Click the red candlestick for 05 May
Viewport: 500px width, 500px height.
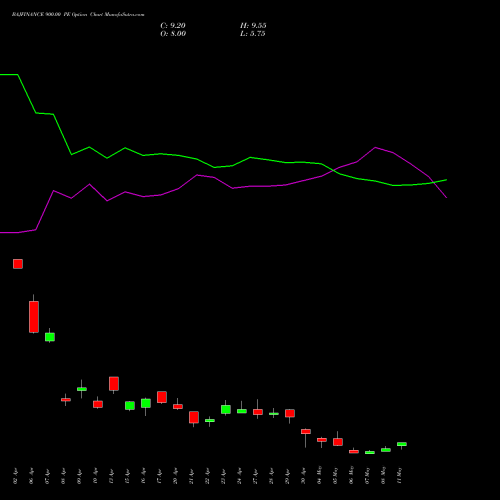(x=338, y=442)
